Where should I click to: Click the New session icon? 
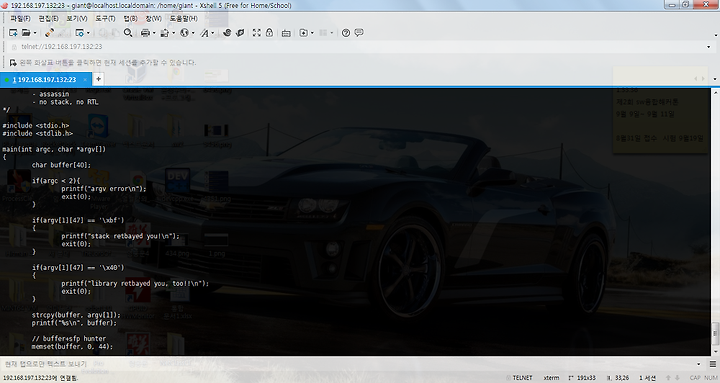(13, 33)
